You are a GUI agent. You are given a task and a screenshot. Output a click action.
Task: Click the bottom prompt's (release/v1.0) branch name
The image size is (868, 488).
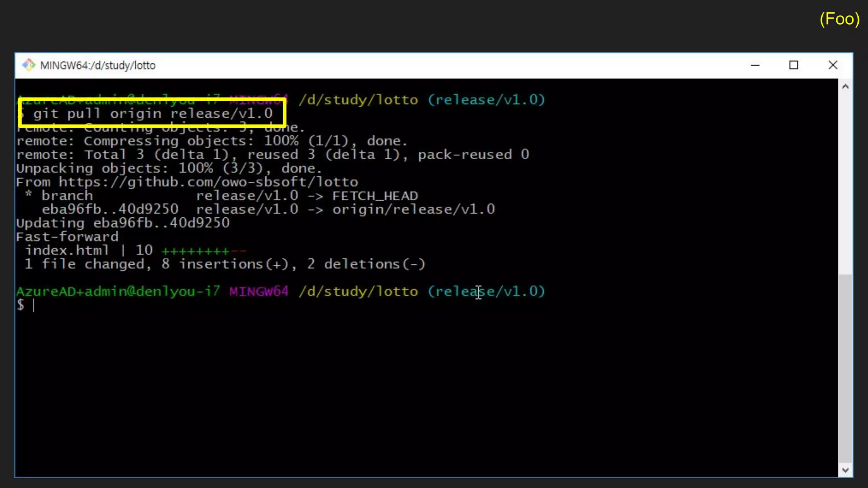pos(486,291)
